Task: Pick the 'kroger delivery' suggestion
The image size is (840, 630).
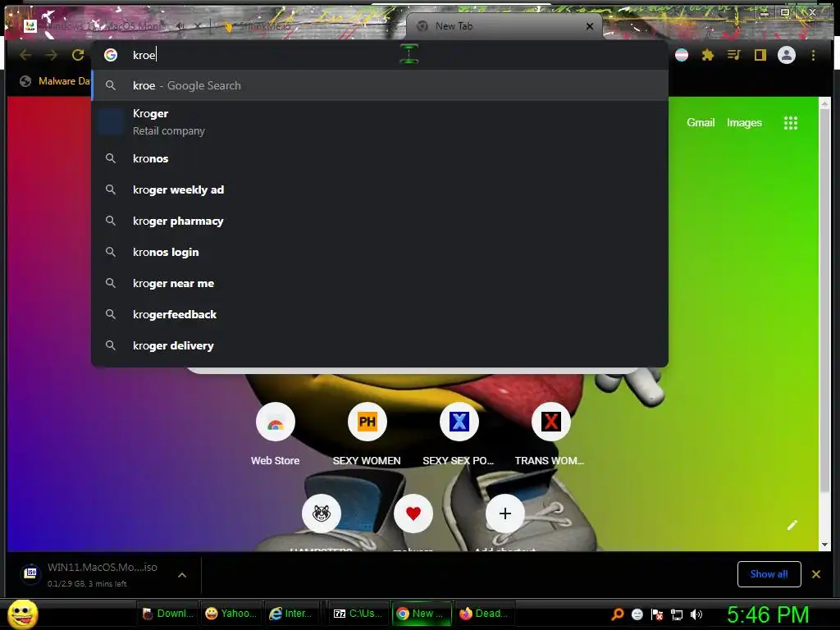Action: pos(380,345)
